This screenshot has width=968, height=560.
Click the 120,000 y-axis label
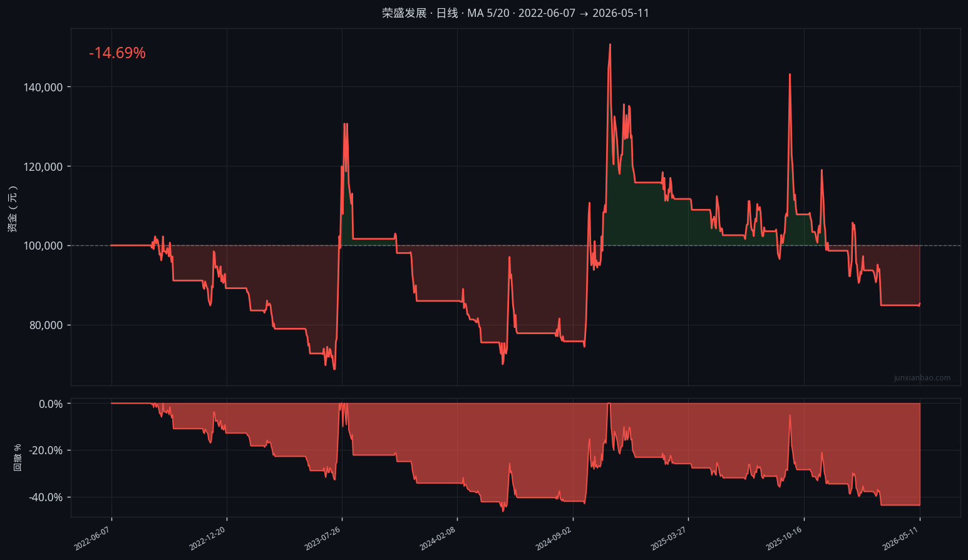[43, 167]
